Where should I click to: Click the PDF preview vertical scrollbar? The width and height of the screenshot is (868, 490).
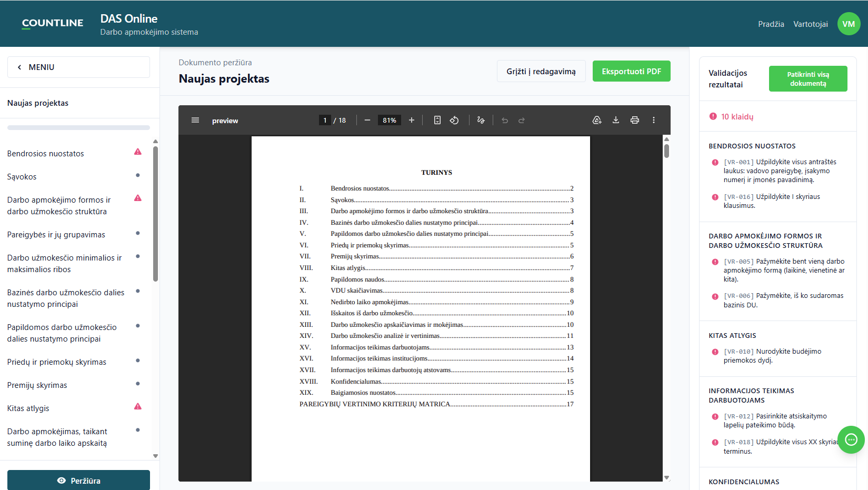click(x=666, y=151)
